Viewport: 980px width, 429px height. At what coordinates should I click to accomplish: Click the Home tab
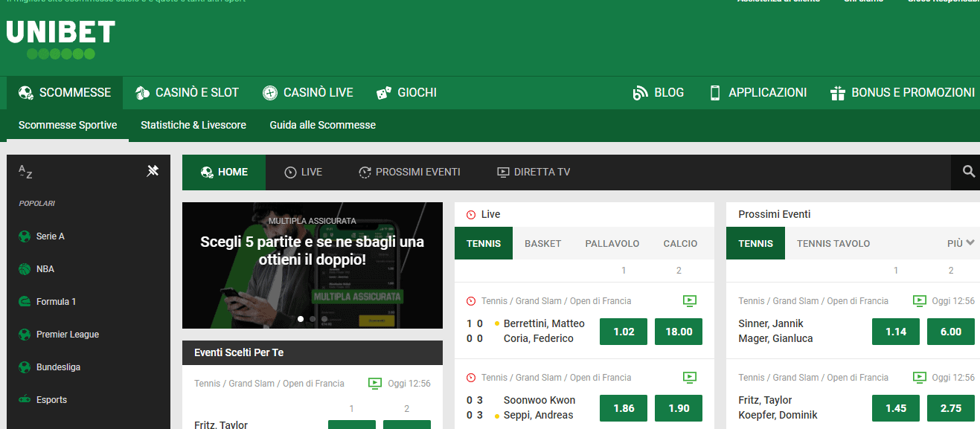tap(224, 172)
